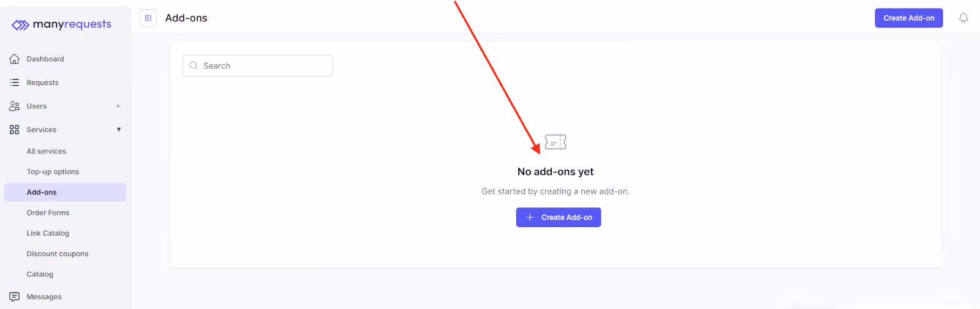
Task: Click center Create Add-on button
Action: (559, 217)
